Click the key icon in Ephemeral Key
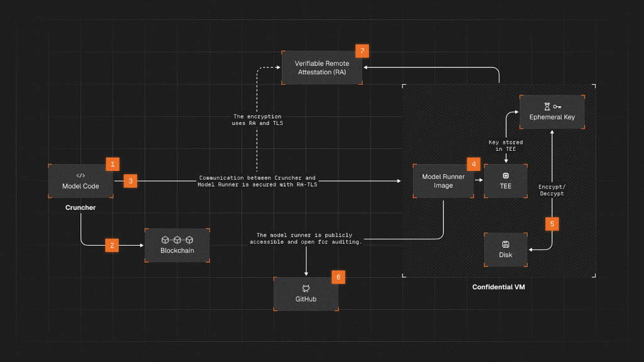The height and width of the screenshot is (362, 644). pos(558,107)
